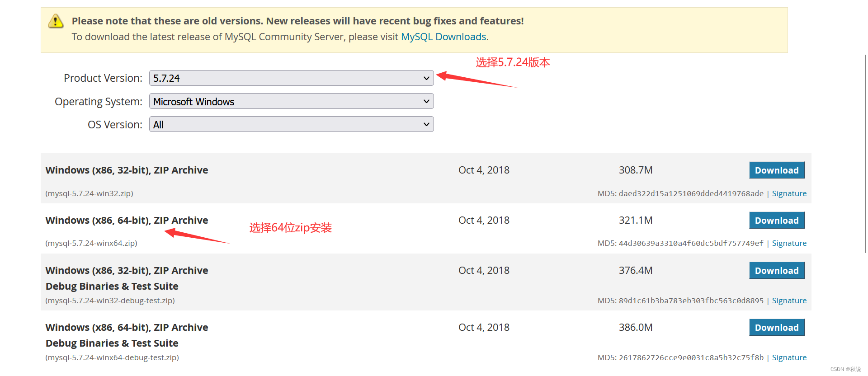Open Signature link for win32-debug-test.zip
This screenshot has width=868, height=376.
[x=789, y=301]
